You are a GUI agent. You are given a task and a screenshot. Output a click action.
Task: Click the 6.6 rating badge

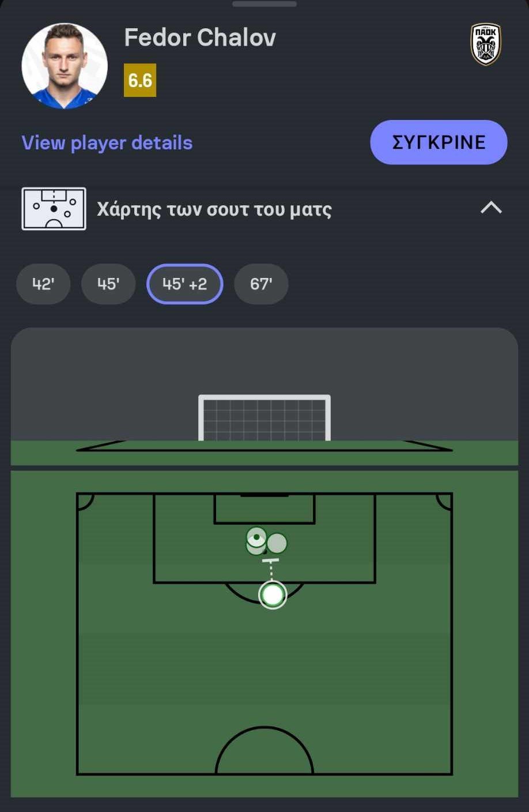[140, 80]
